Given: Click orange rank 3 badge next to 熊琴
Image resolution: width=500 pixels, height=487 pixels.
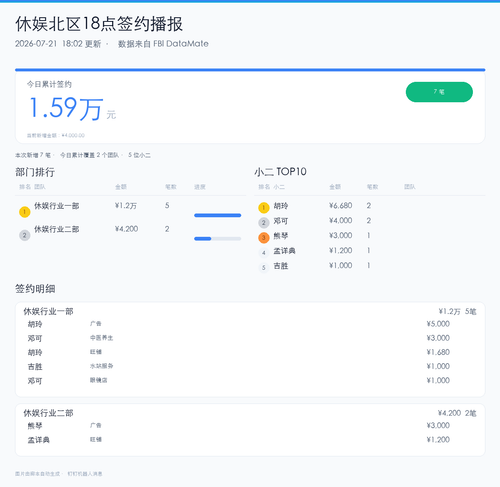Looking at the screenshot, I should click(x=264, y=238).
